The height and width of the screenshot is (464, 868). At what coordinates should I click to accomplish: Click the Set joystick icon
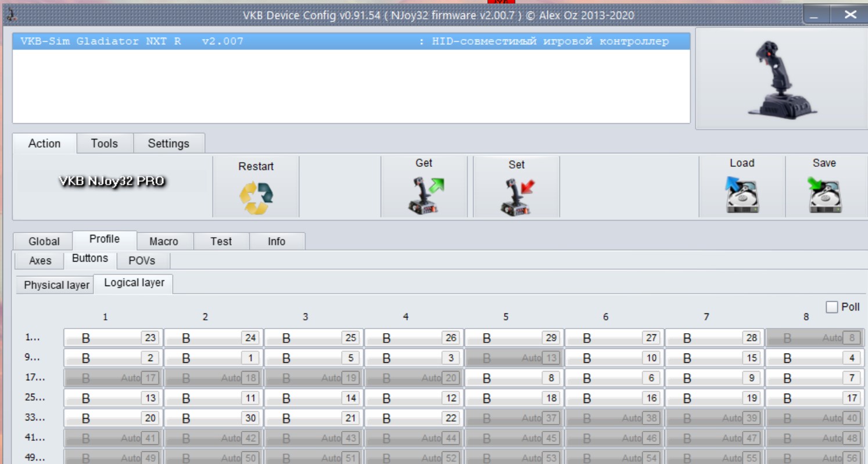tap(516, 197)
